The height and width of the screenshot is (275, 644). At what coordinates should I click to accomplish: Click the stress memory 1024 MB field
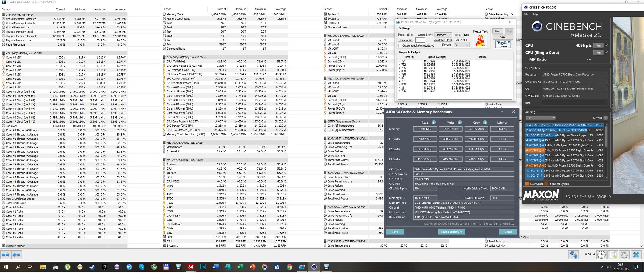458,35
